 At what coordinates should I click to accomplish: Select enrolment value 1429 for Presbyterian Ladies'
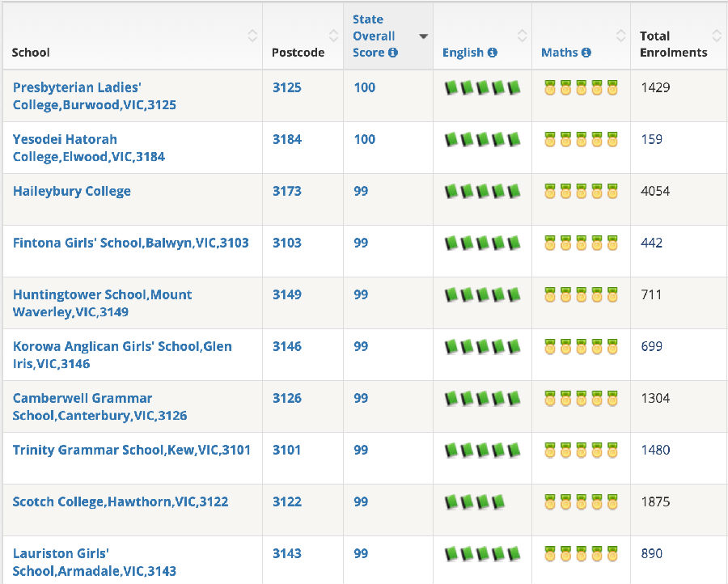pos(655,87)
